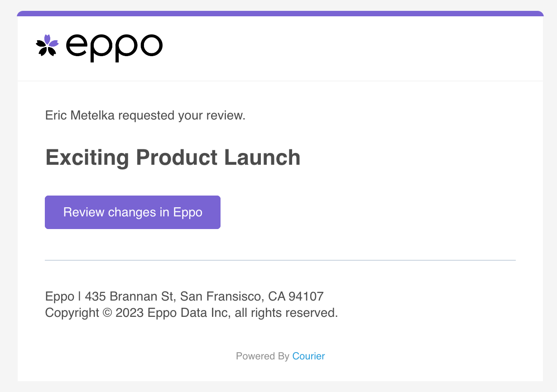Click the purple bar atop the email
Viewport: 557px width, 392px height.
coord(280,14)
